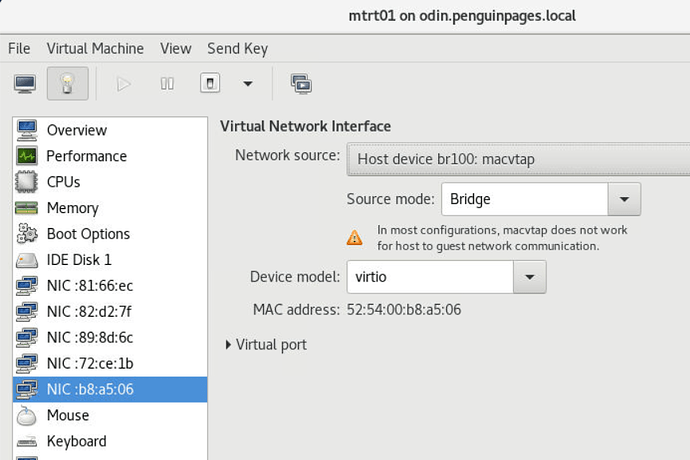The width and height of the screenshot is (690, 460).
Task: Open the View menu
Action: point(176,48)
